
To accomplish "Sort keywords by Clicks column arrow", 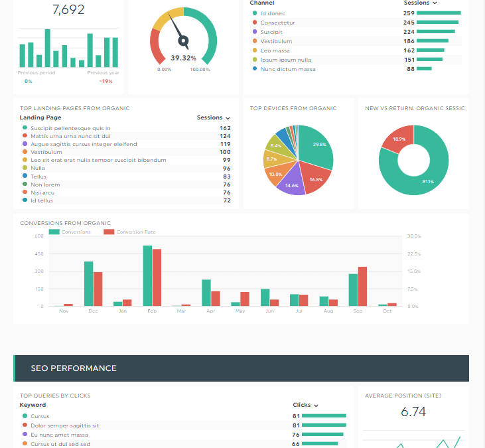I will [315, 405].
